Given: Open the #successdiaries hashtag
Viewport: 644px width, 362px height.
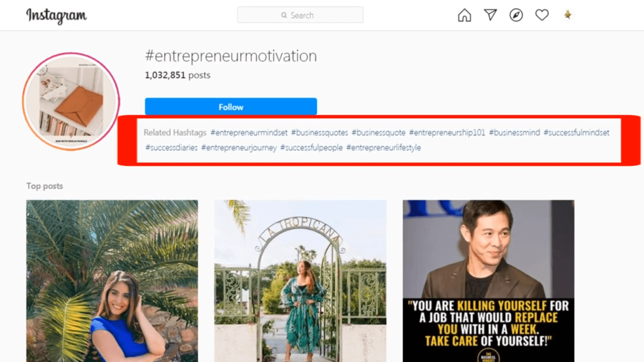Looking at the screenshot, I should click(x=172, y=148).
